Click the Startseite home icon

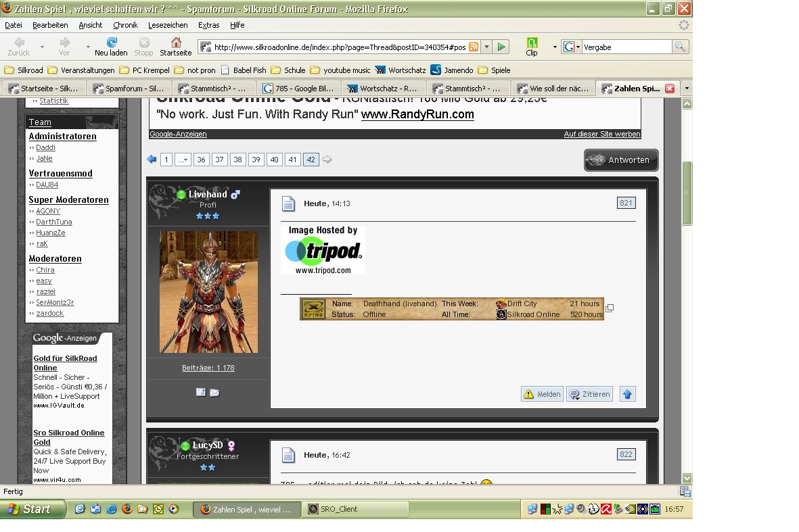175,43
